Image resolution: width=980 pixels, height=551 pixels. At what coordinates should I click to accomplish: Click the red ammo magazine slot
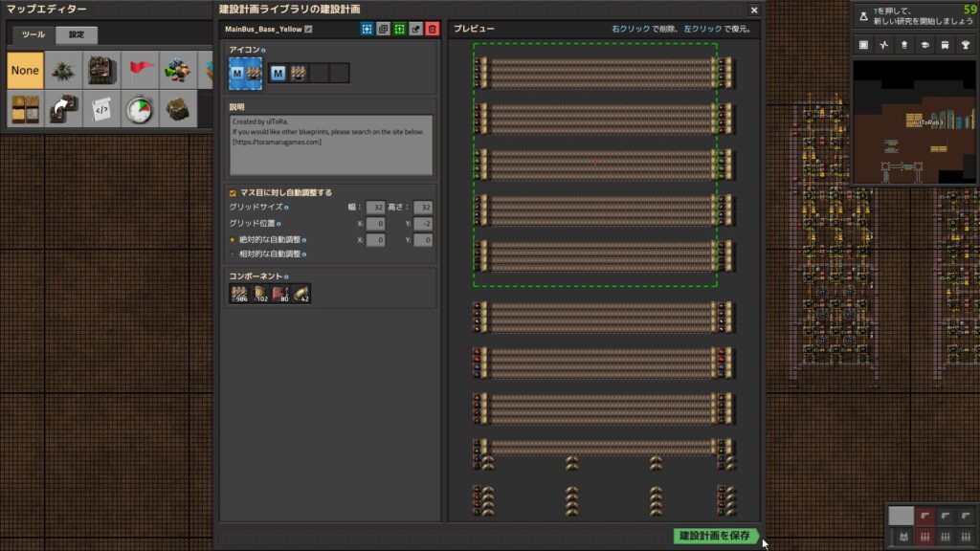tap(925, 537)
